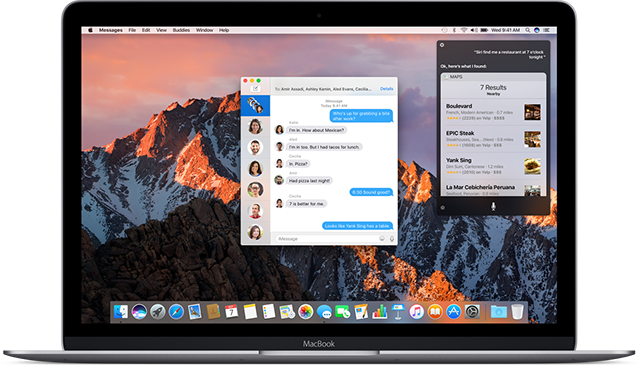Open Notes icon in Dock
This screenshot has height=366, width=640.
[x=250, y=312]
